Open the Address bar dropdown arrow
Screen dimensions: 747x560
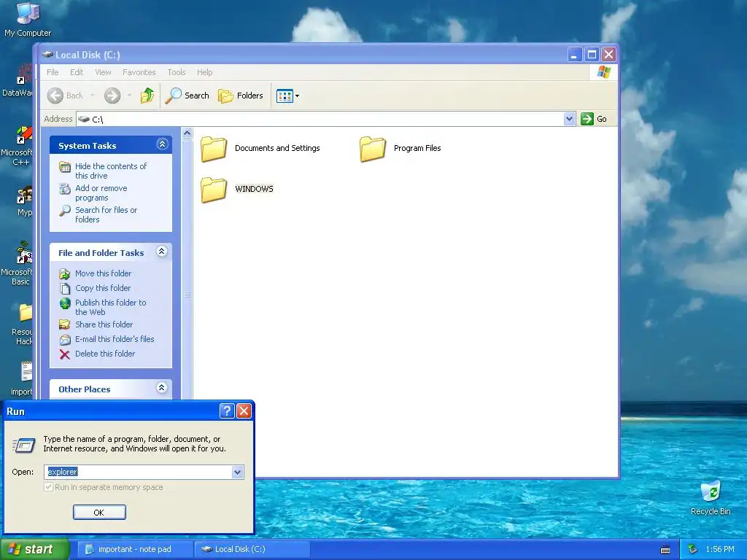(569, 119)
